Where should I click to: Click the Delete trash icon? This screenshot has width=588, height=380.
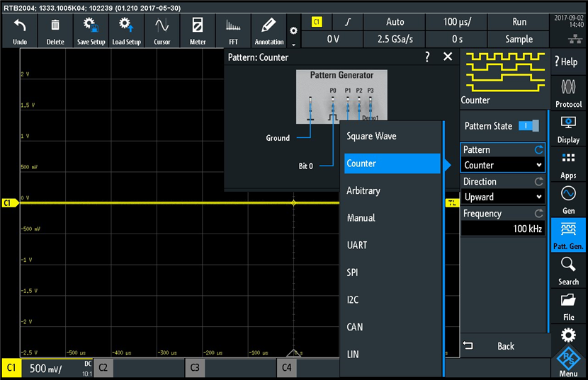click(55, 31)
